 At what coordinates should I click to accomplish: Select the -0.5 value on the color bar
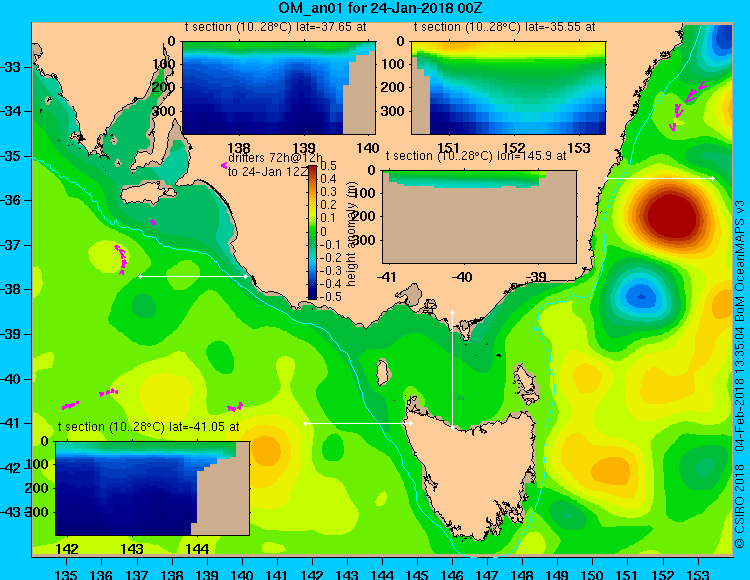pos(331,296)
